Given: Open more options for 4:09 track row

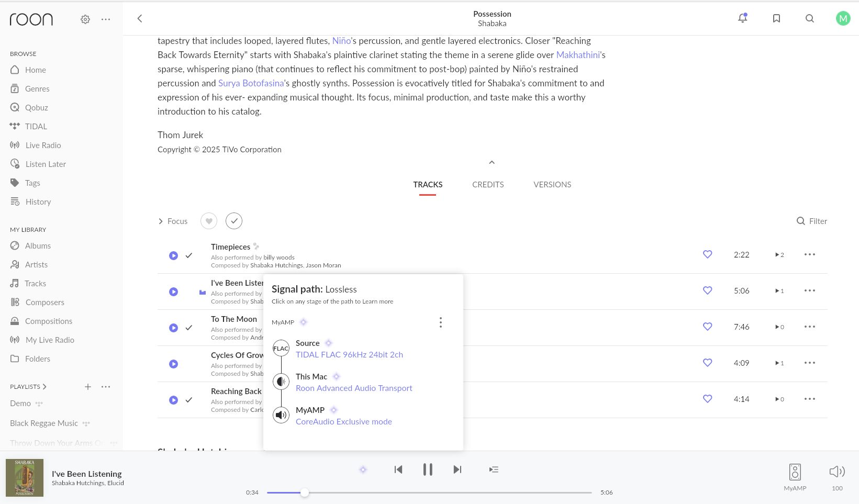Looking at the screenshot, I should (810, 363).
